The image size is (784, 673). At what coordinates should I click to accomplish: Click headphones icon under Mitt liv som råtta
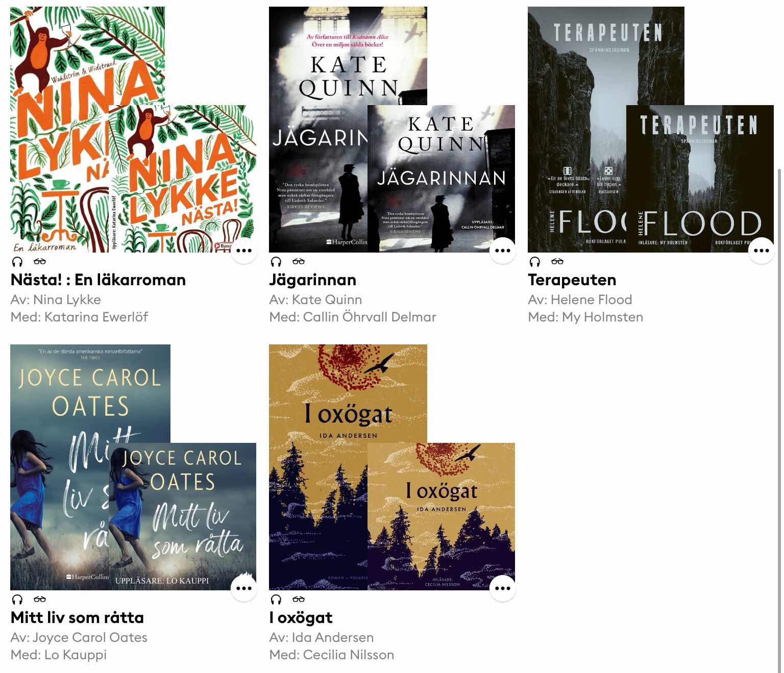(17, 600)
